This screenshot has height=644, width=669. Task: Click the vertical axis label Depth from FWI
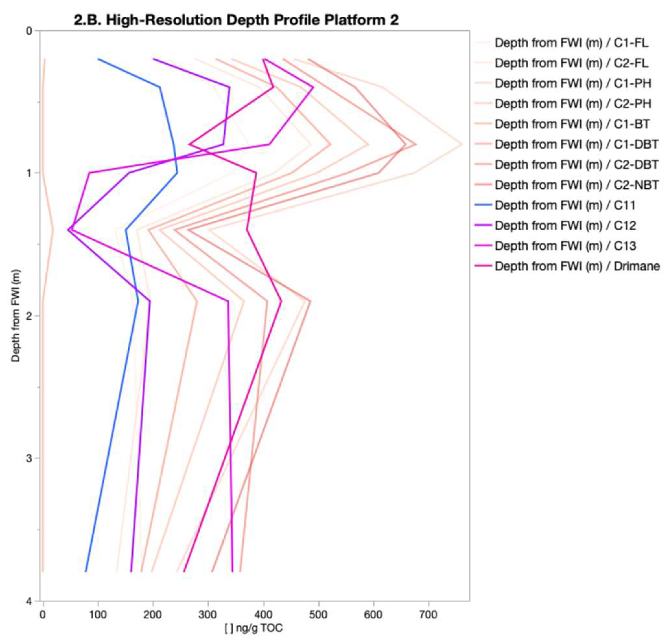15,316
